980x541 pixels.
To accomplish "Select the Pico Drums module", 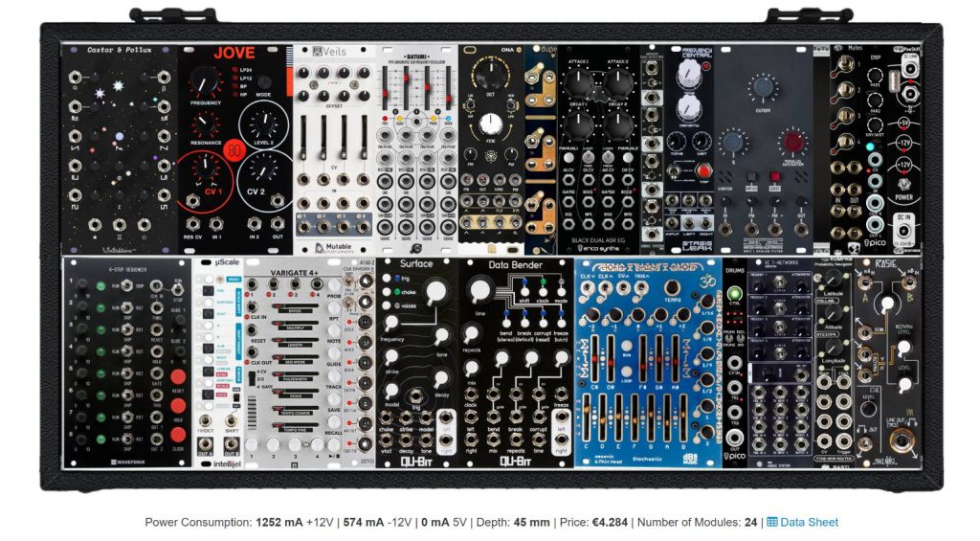I will click(734, 362).
